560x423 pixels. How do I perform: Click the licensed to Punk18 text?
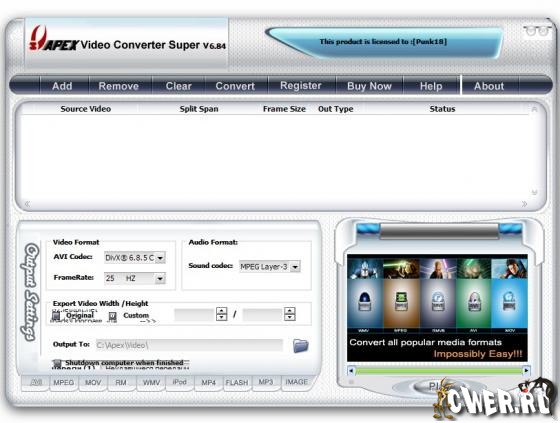(x=383, y=42)
